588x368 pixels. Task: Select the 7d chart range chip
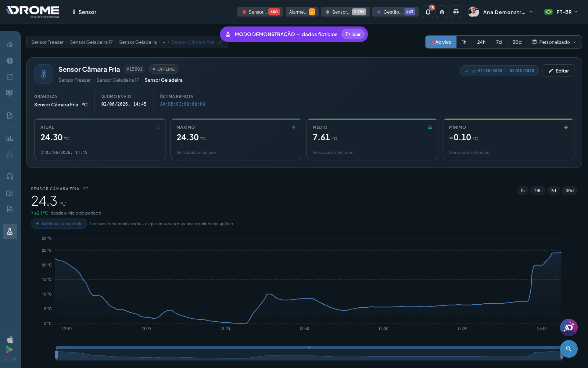point(553,191)
